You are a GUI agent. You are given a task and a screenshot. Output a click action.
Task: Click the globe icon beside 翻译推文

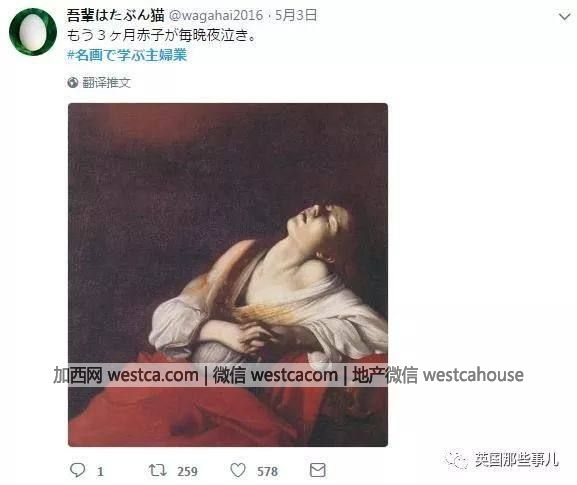coord(72,82)
